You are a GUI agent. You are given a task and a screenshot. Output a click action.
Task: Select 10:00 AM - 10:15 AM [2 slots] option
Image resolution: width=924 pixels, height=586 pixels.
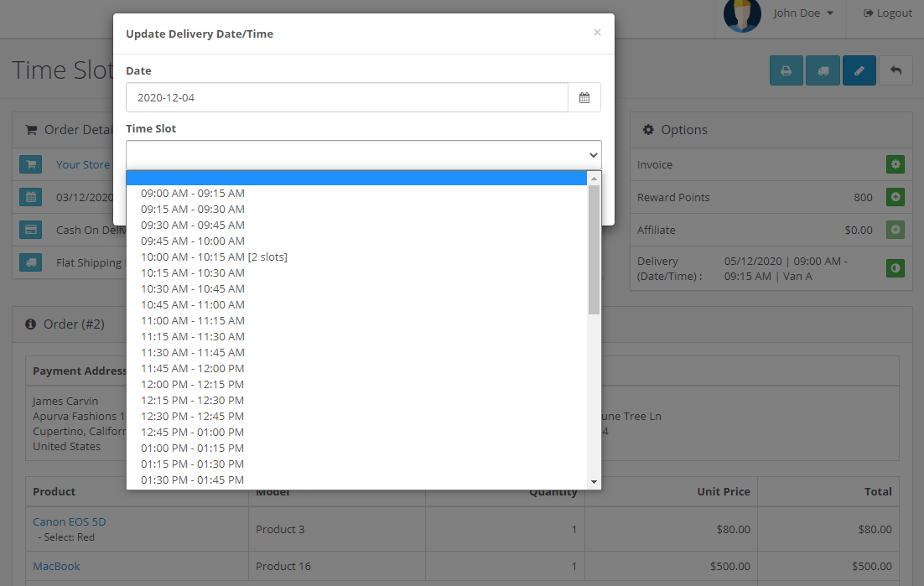[356, 257]
